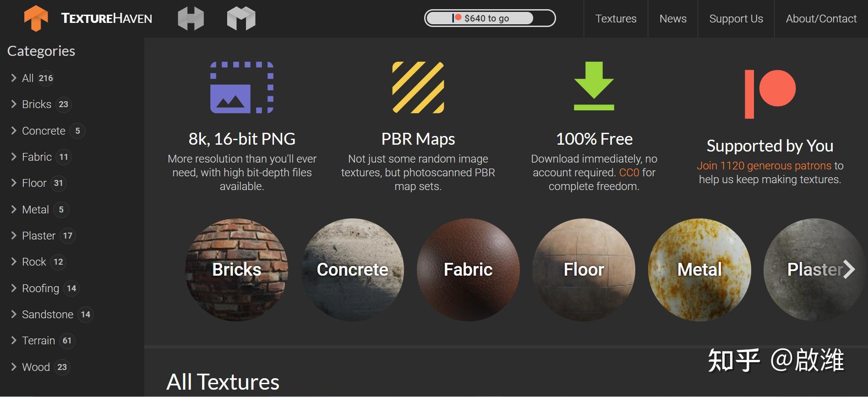The image size is (868, 397).
Task: Expand the Roofing category chevron
Action: click(x=14, y=288)
